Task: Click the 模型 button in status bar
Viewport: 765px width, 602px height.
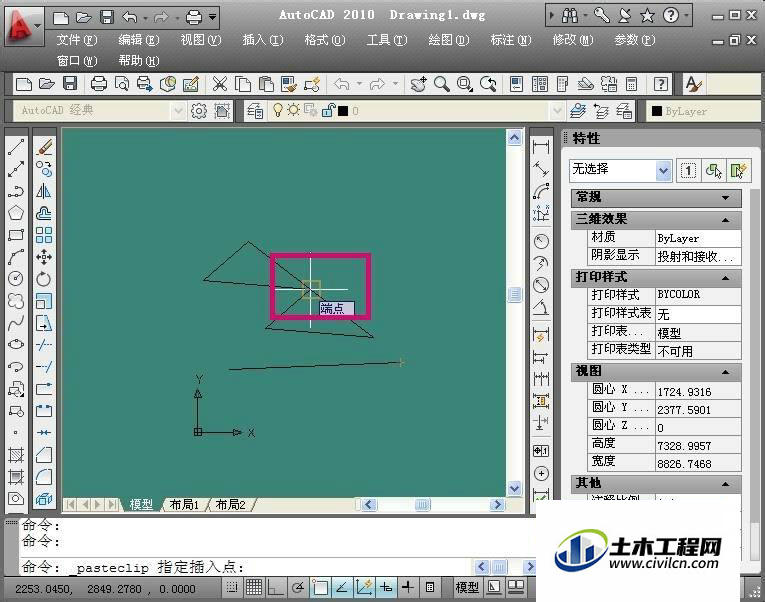Action: click(467, 588)
